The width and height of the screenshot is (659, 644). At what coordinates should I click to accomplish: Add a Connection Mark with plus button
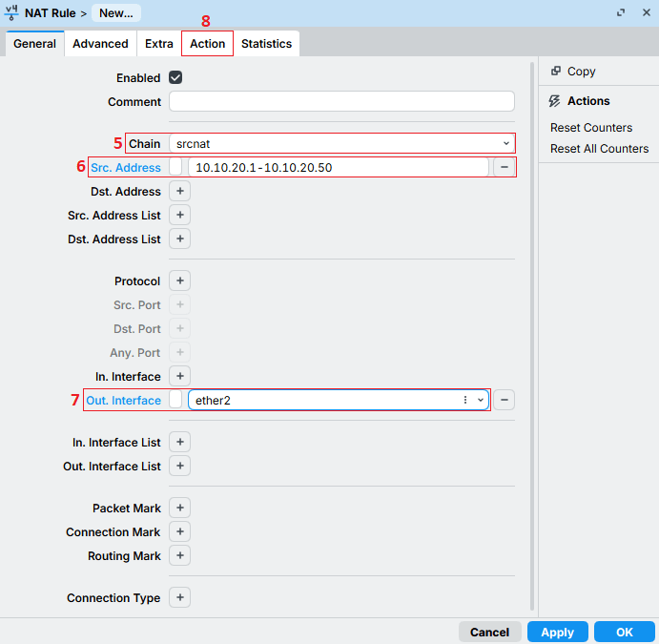coord(180,531)
